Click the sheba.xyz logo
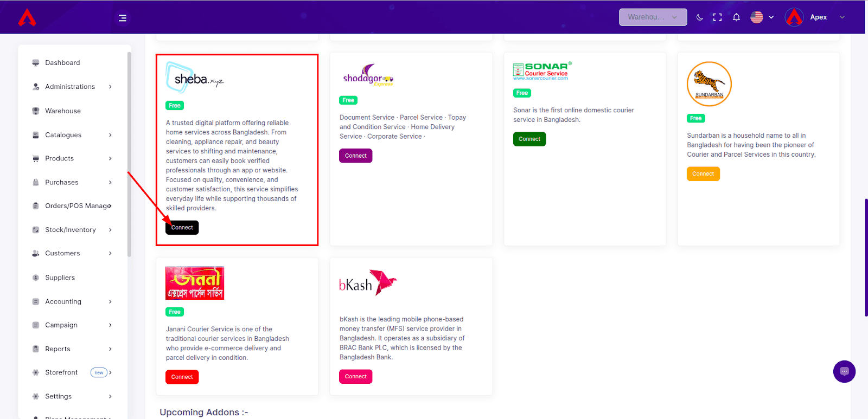 (x=195, y=78)
